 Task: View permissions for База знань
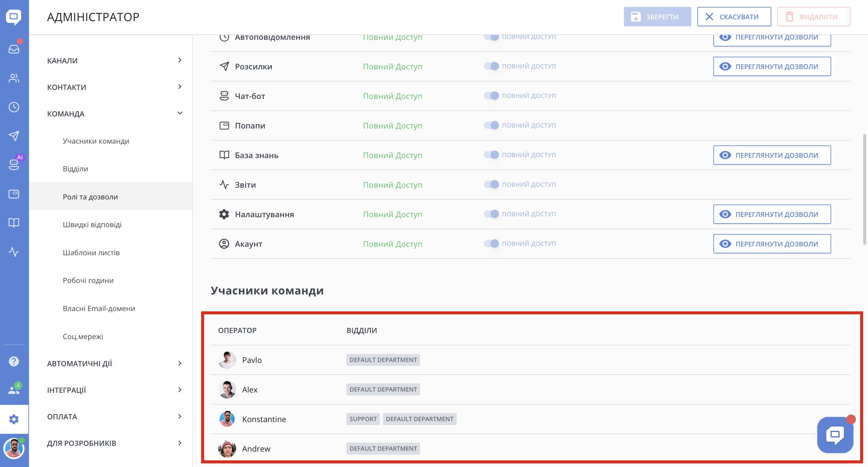(772, 155)
